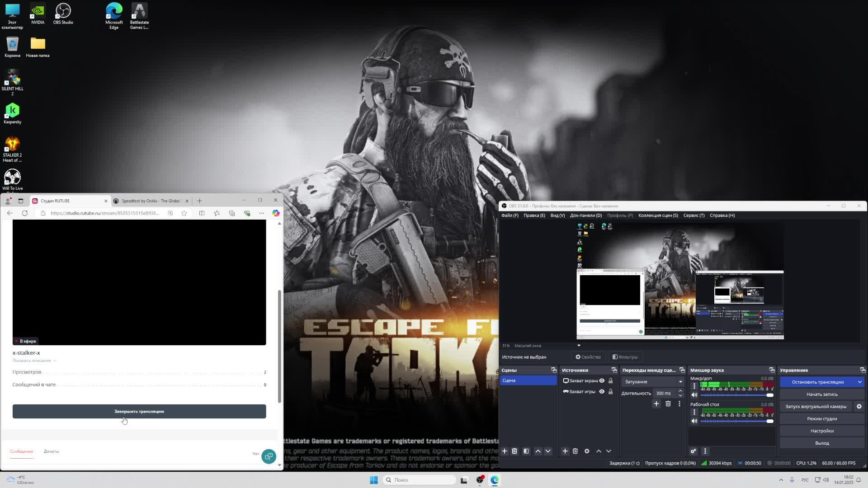
Task: Open Коллекция сцен menu in OBS
Action: tap(658, 216)
